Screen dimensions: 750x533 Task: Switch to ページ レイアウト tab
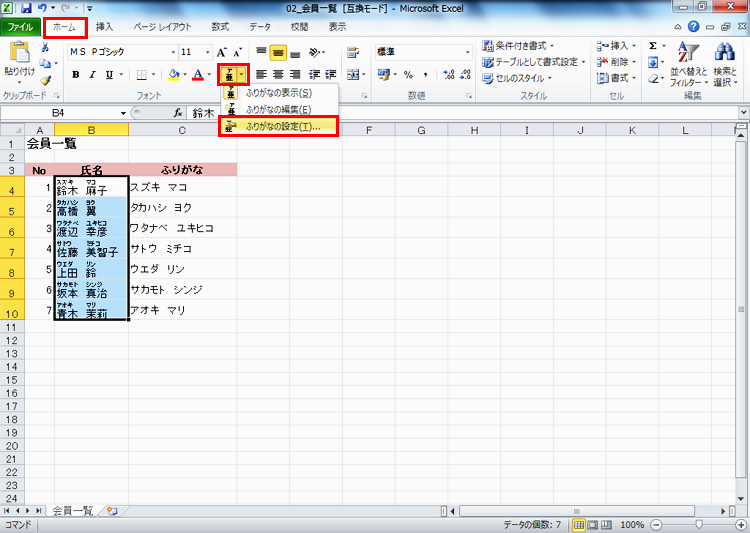click(x=162, y=27)
